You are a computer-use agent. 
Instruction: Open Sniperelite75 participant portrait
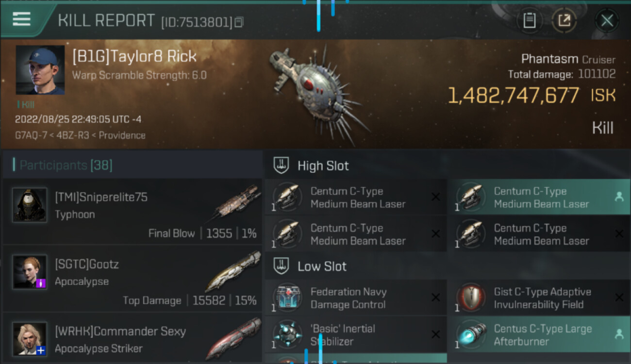pos(30,205)
